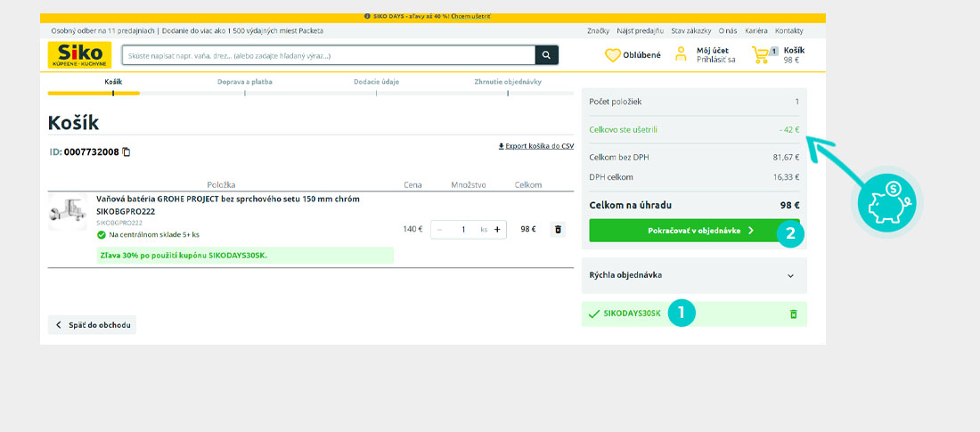Select Zhrnutie objednávky step
The image size is (980, 432).
pyautogui.click(x=508, y=82)
